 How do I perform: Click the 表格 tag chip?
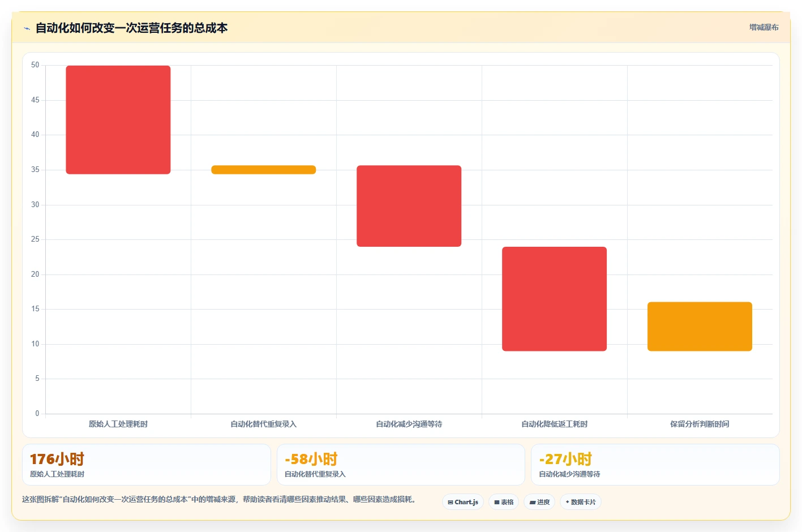(x=504, y=502)
